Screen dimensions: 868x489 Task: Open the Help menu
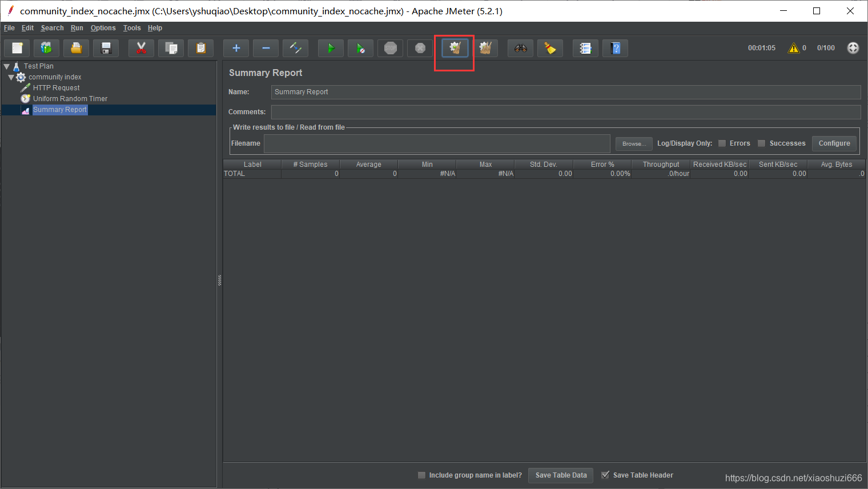coord(155,28)
